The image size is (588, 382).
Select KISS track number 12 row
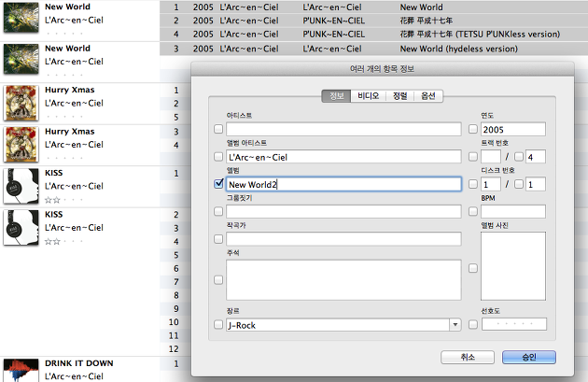[x=175, y=349]
